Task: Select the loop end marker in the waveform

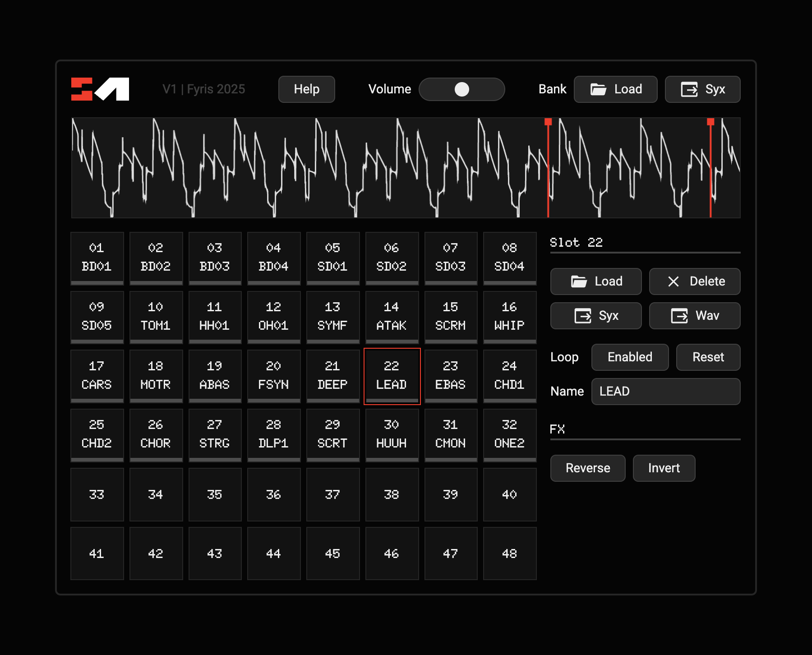Action: pos(710,122)
